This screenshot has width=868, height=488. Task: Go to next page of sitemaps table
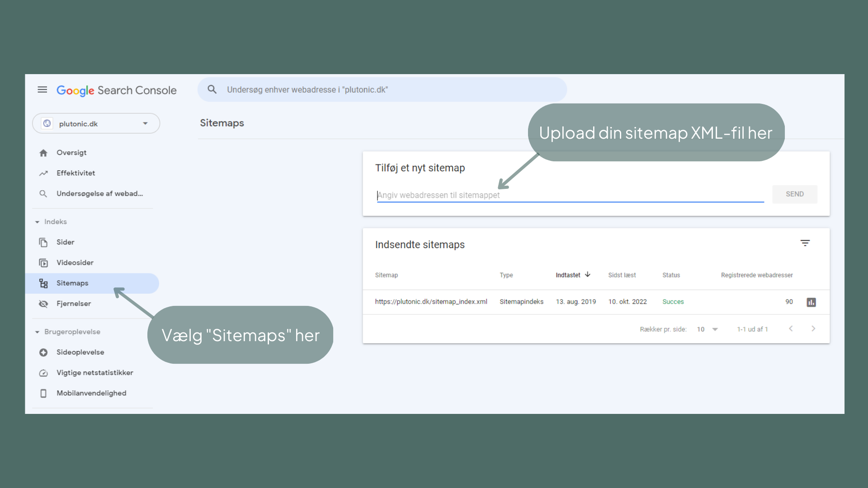[813, 328]
